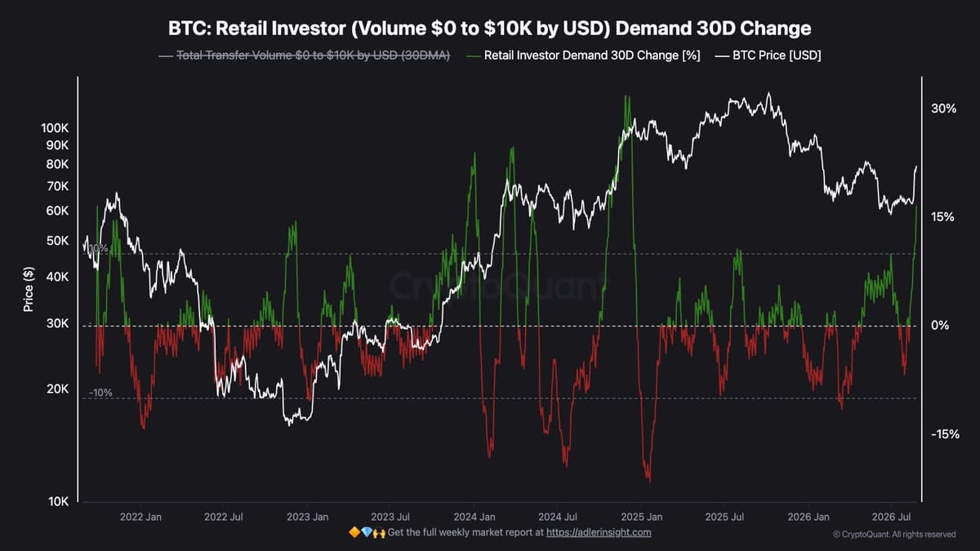Select the 40K price axis tick
The height and width of the screenshot is (551, 980).
pos(57,277)
